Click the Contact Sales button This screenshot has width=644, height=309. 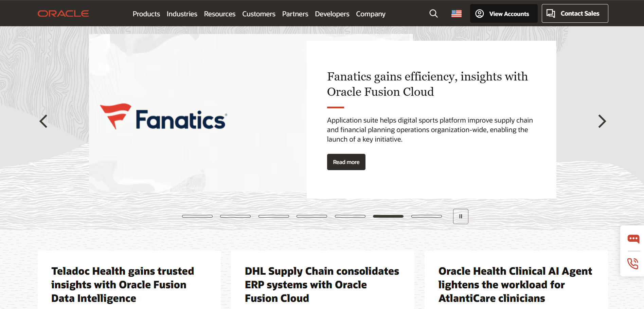[575, 14]
